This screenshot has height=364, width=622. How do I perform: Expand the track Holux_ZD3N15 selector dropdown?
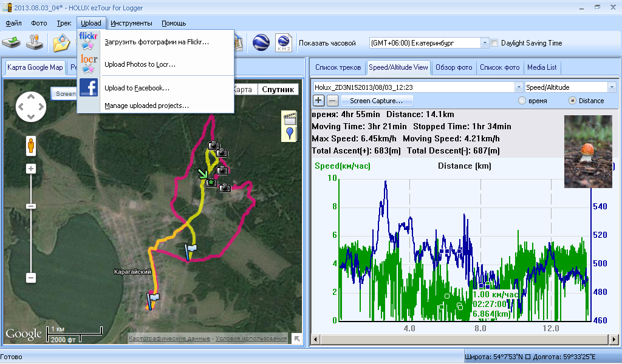pyautogui.click(x=519, y=87)
